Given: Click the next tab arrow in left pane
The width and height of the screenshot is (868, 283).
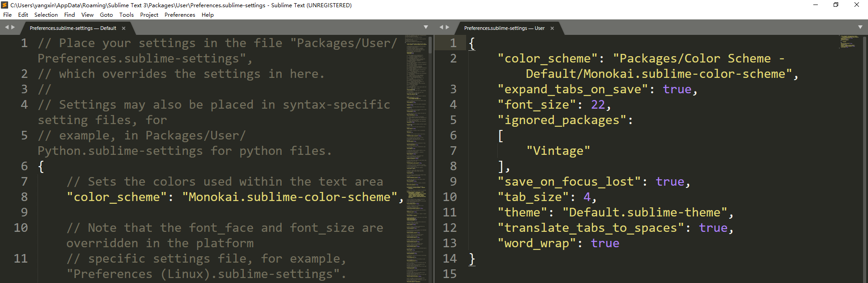Looking at the screenshot, I should coord(13,28).
